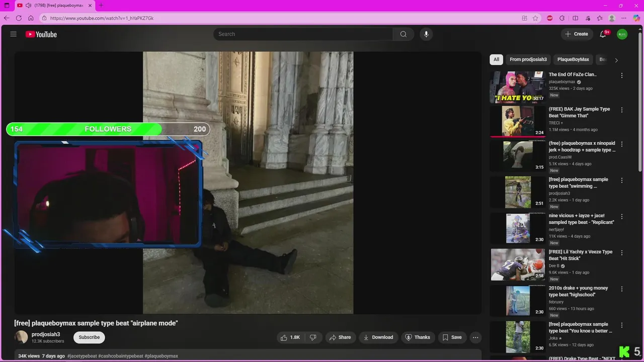Open the Create button
Viewport: 644px width, 362px height.
click(577, 34)
